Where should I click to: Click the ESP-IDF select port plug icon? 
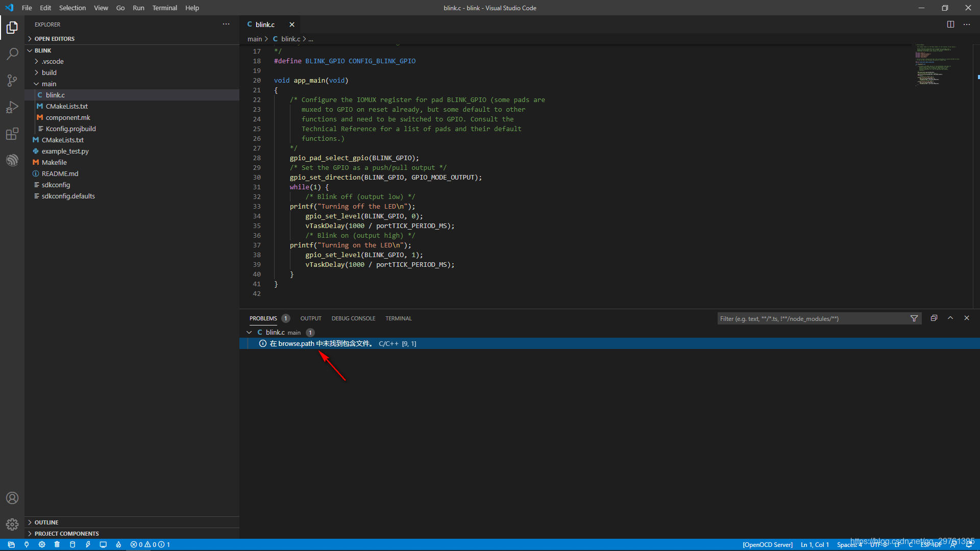coord(27,544)
